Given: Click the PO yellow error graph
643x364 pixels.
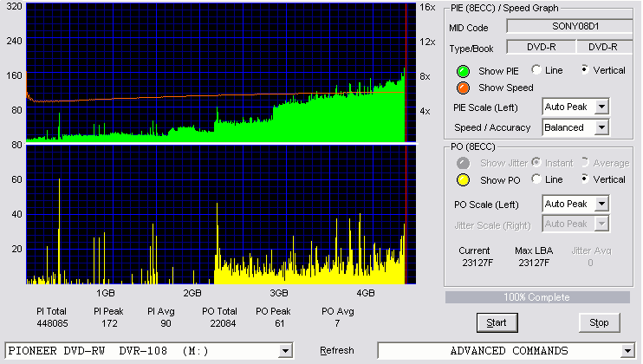Looking at the screenshot, I should 221,215.
